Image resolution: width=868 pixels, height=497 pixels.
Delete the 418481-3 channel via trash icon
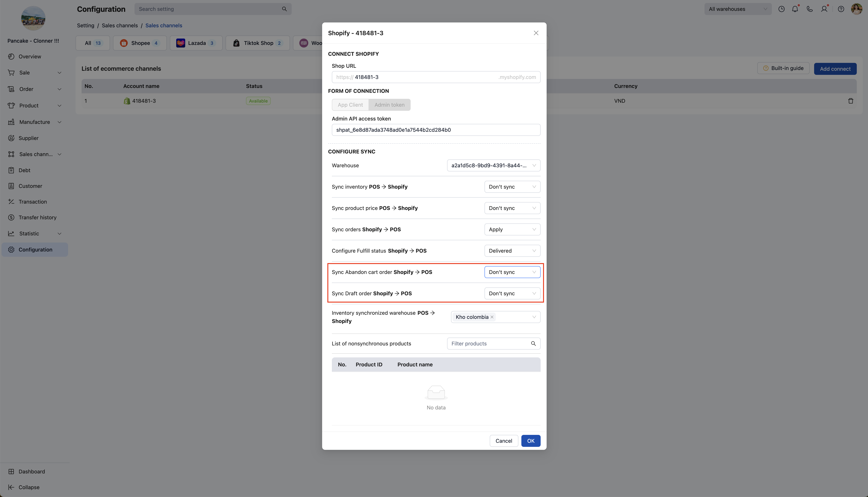[x=851, y=101]
